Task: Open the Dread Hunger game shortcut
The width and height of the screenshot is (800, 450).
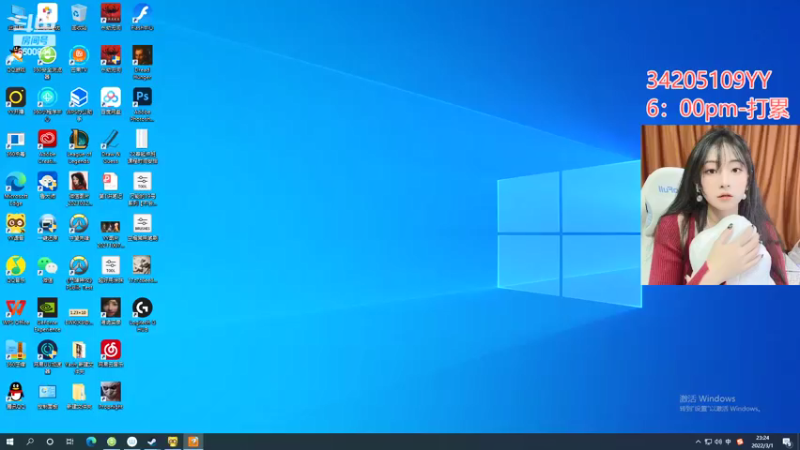Action: tap(142, 62)
